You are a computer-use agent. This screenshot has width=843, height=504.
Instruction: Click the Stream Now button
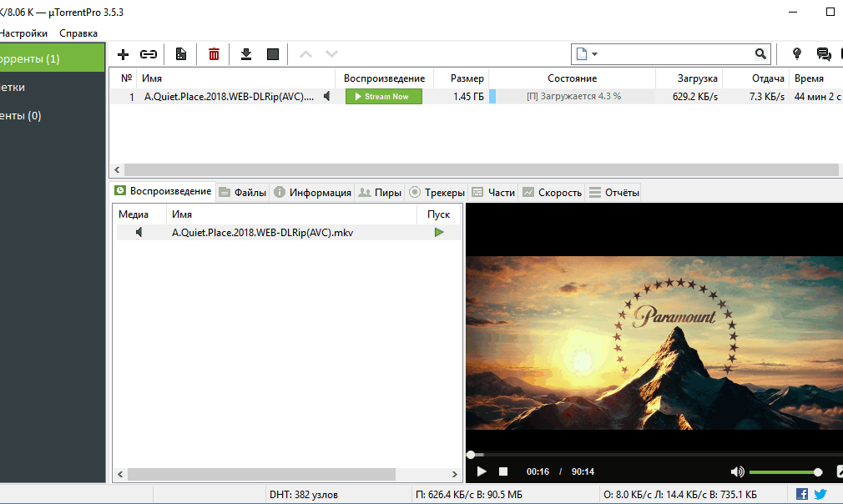[x=384, y=97]
